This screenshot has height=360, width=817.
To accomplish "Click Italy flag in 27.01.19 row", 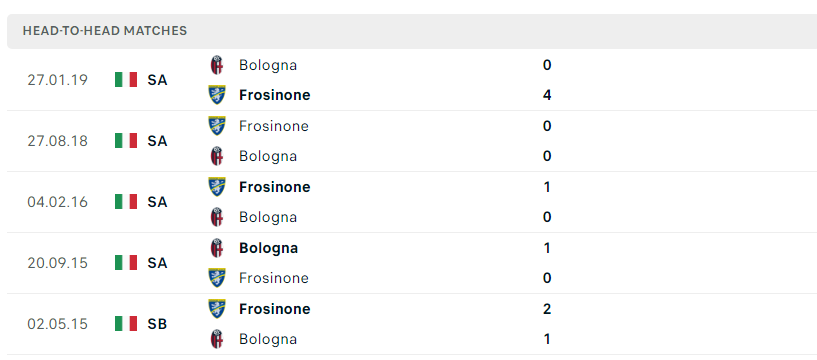I will tap(126, 80).
